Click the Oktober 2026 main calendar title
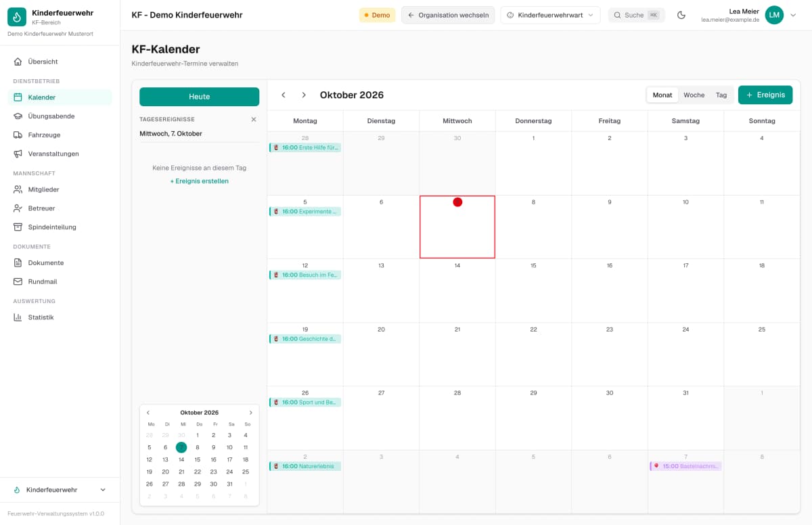The image size is (812, 525). pos(352,95)
